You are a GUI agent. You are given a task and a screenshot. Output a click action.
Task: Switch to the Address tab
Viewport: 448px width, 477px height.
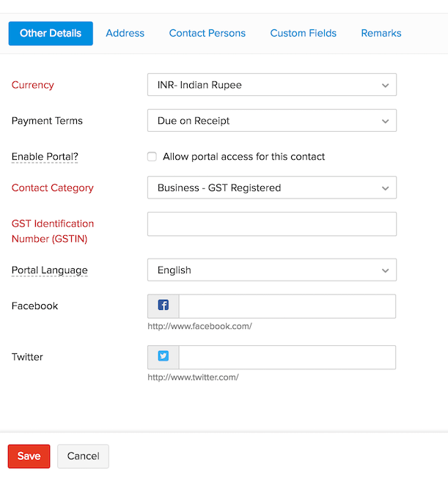(125, 33)
